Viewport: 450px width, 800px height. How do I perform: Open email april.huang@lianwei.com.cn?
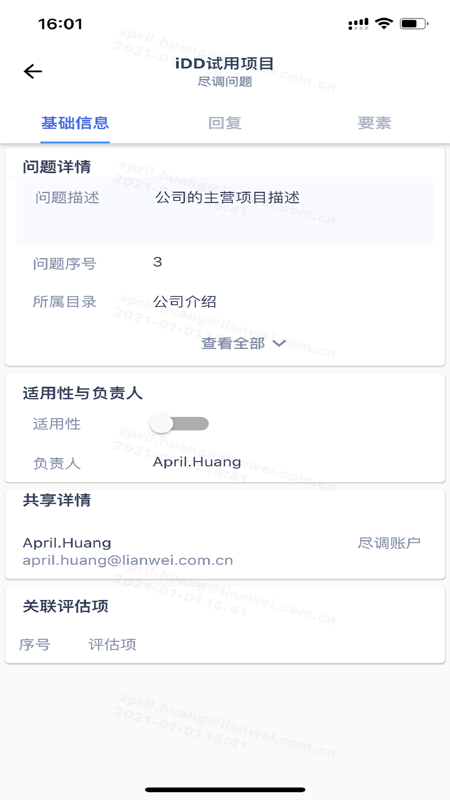(128, 560)
